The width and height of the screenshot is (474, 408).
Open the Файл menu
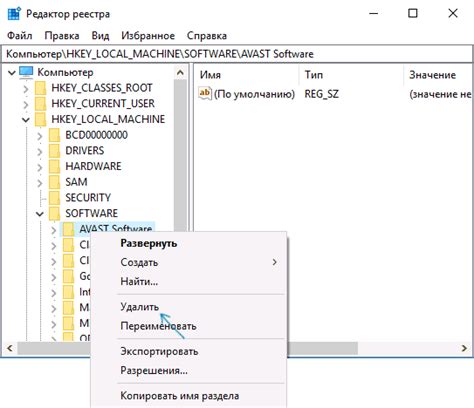pos(20,36)
